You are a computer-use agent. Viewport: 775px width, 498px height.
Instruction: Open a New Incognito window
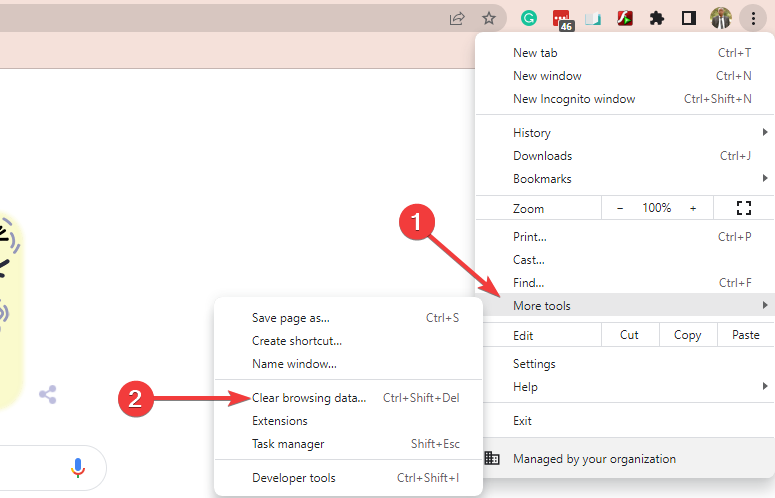pos(625,99)
